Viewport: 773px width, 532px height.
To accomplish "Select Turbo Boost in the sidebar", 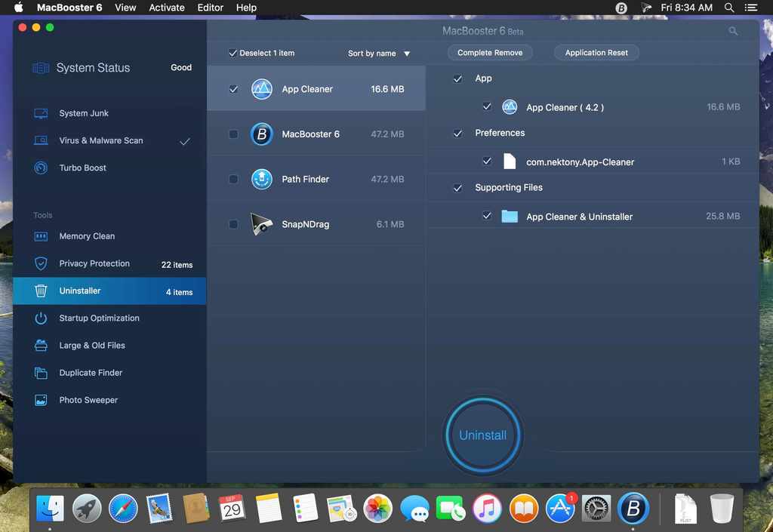I will click(x=82, y=168).
